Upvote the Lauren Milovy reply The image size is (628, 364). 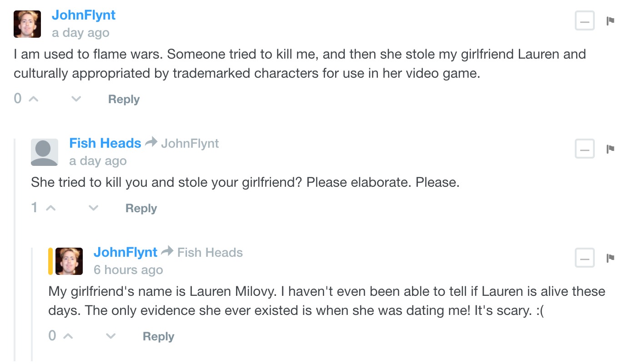tap(68, 336)
